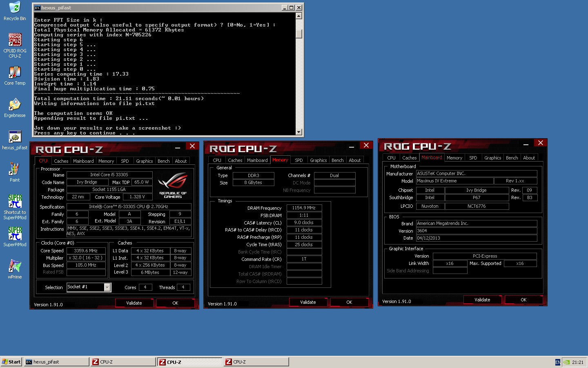
Task: Activate the first CPU-Z taskbar button
Action: point(124,362)
